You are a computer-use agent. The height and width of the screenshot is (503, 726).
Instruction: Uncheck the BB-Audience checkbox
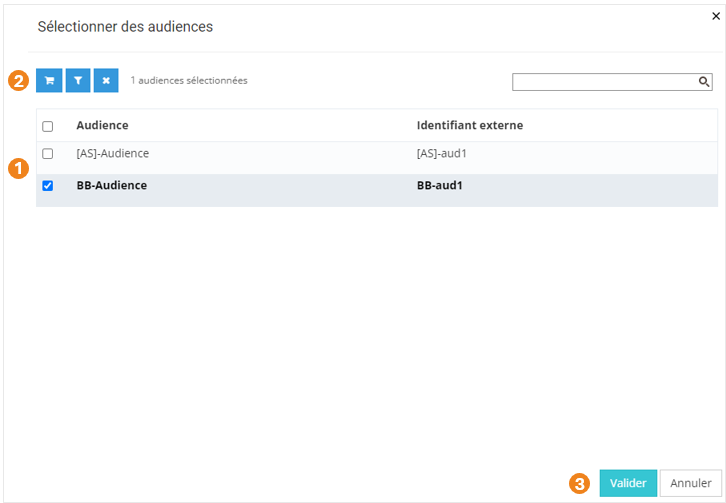coord(47,186)
